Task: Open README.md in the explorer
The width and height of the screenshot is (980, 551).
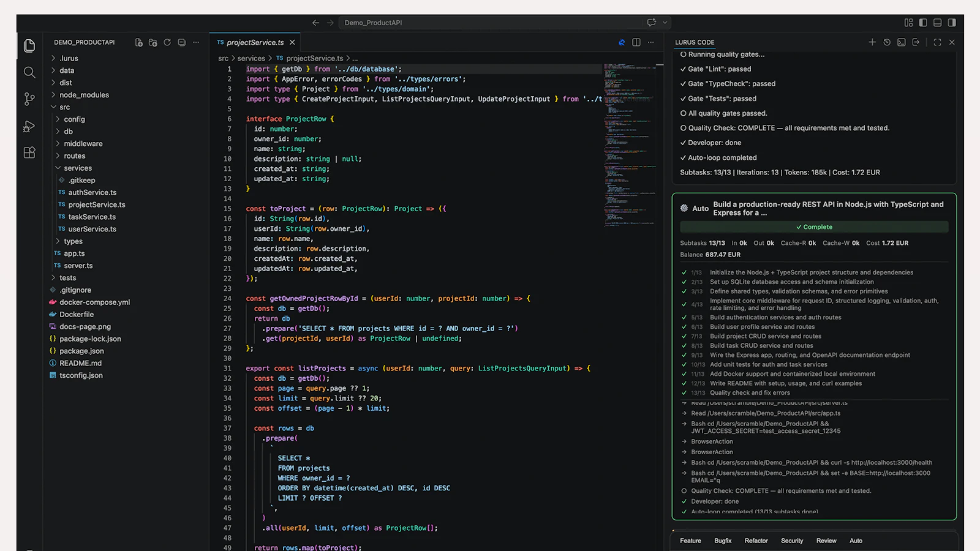Action: click(x=80, y=363)
